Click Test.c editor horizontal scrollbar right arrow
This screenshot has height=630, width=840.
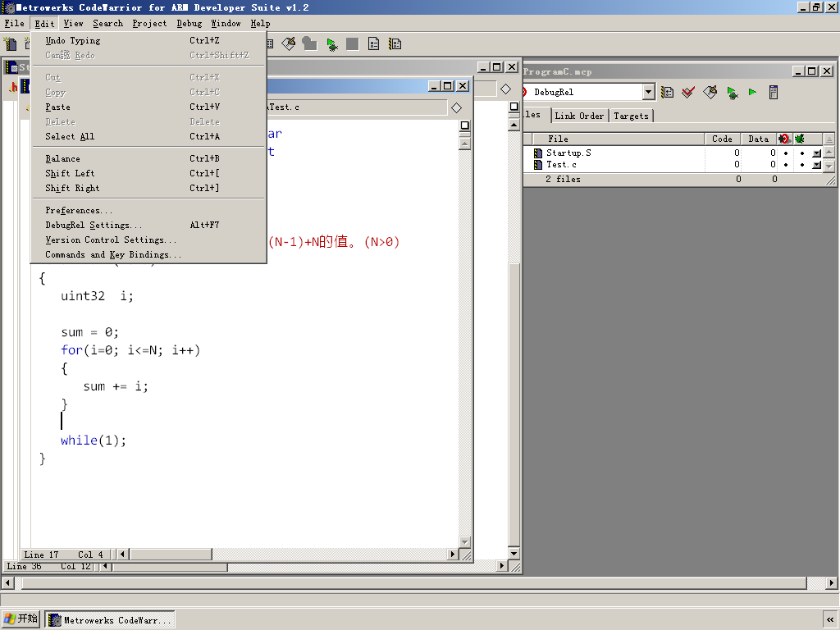click(x=453, y=555)
